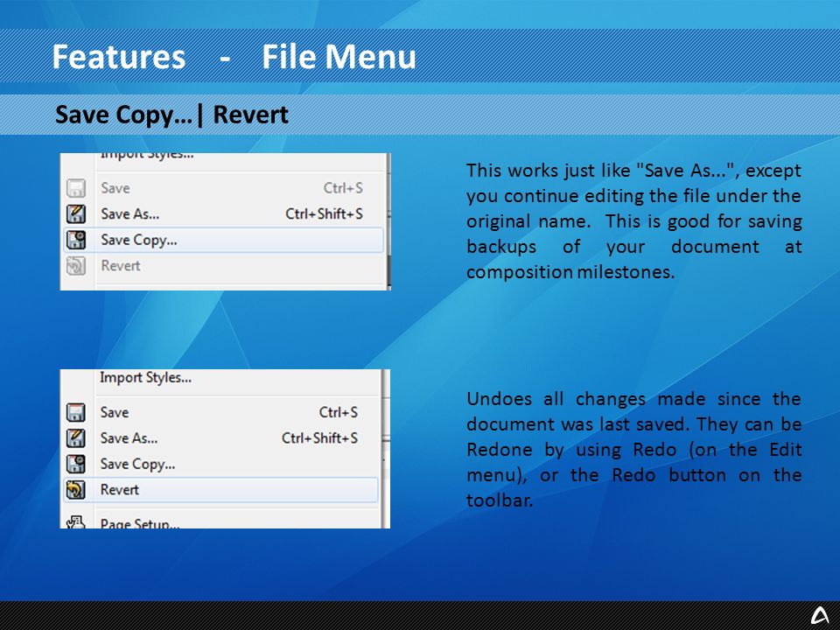Select Save Copy... in the lower menu

(220, 464)
